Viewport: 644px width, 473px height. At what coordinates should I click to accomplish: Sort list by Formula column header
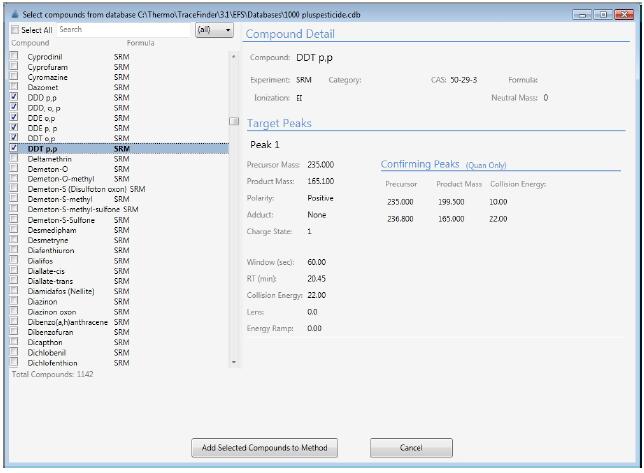coord(140,44)
